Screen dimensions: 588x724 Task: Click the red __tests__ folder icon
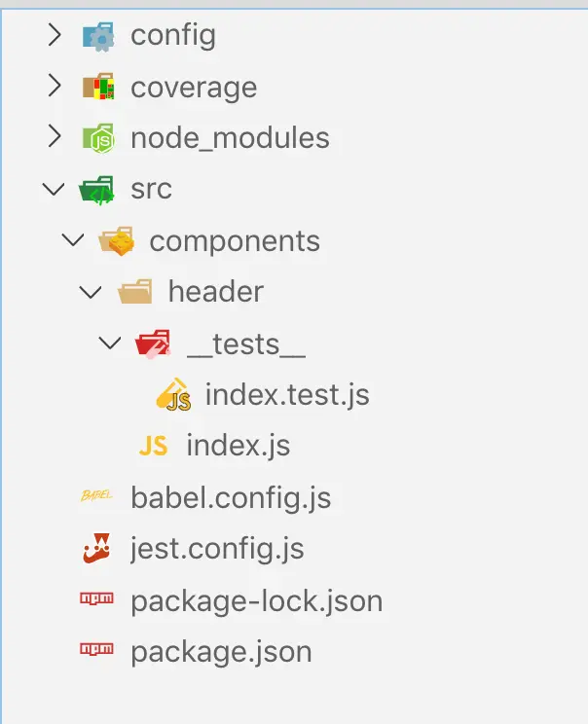pos(153,344)
